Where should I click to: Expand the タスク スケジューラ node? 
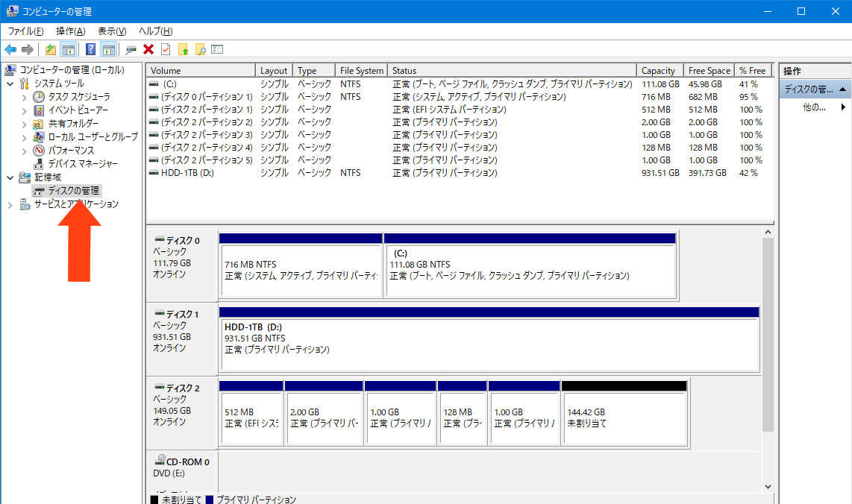click(25, 97)
